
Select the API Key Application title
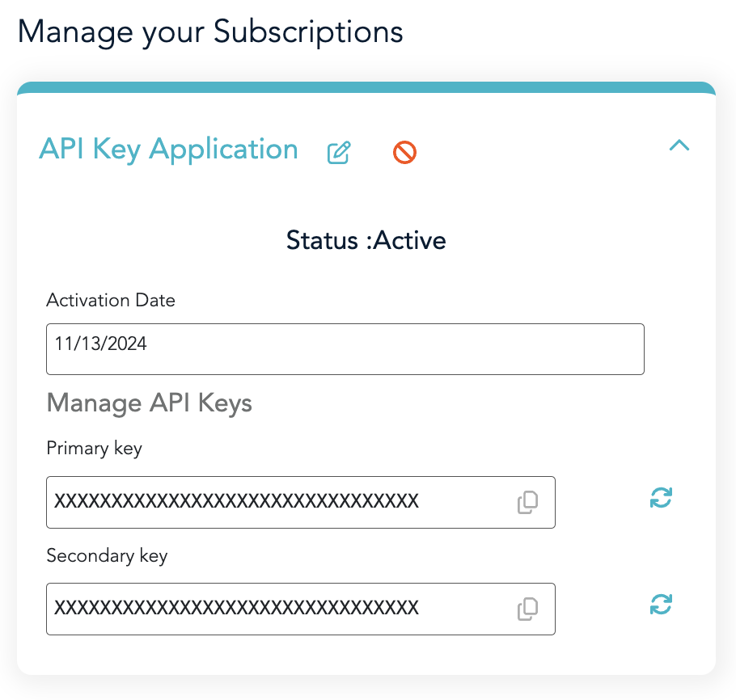pyautogui.click(x=169, y=150)
